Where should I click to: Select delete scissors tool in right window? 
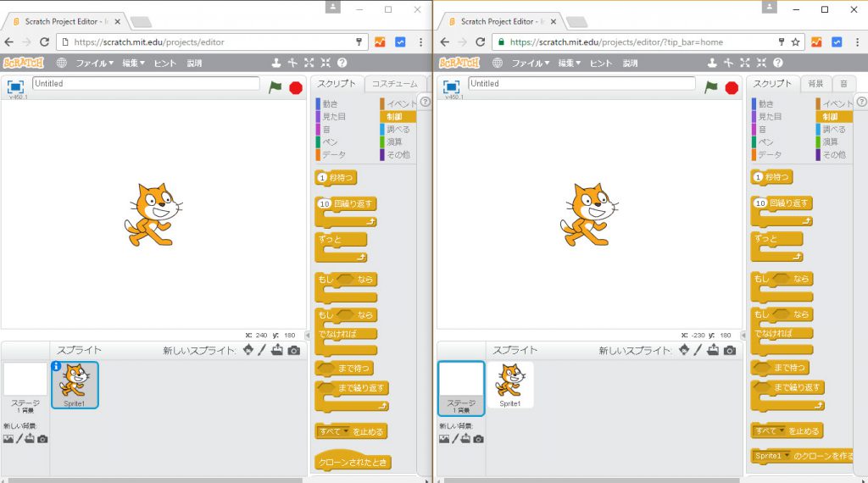coord(728,63)
